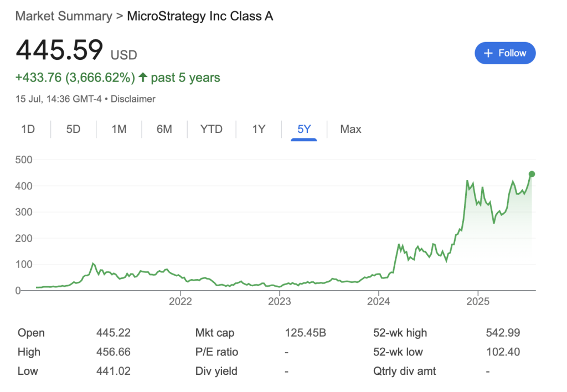
Task: Click the 2022 axis marker
Action: tap(180, 301)
